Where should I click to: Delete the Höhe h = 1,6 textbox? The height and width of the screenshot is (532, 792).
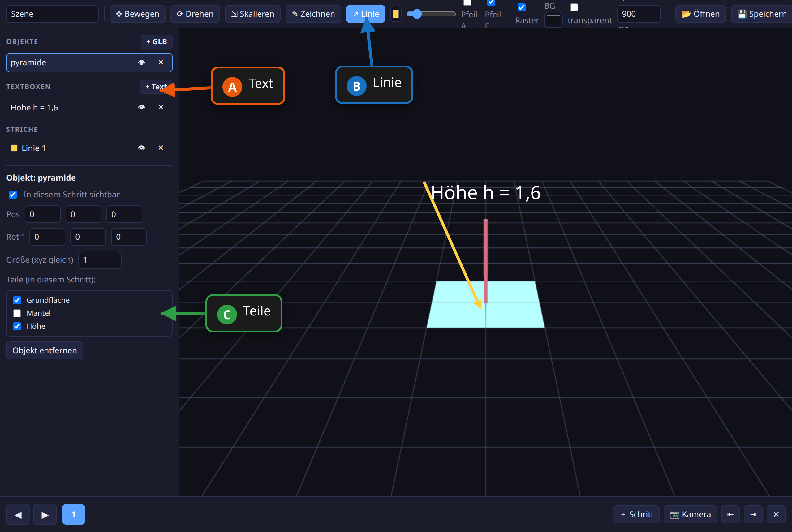(x=161, y=107)
